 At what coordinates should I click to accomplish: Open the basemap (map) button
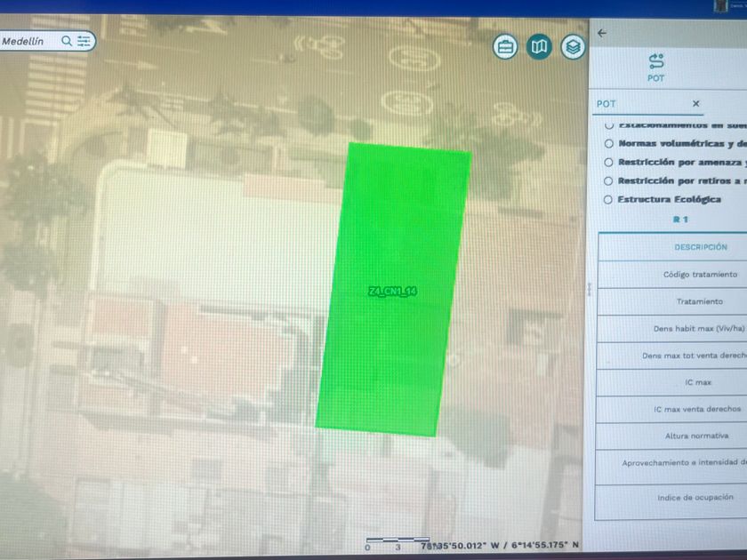(539, 46)
